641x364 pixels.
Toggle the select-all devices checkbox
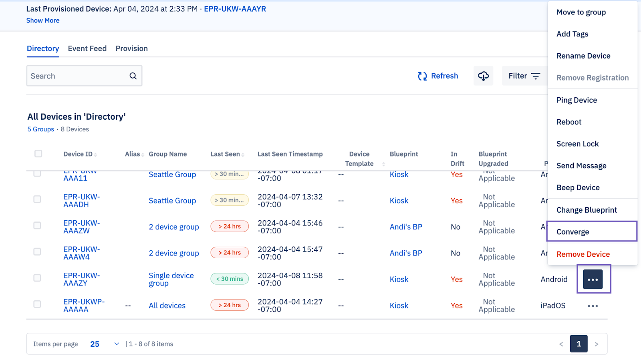coord(38,154)
